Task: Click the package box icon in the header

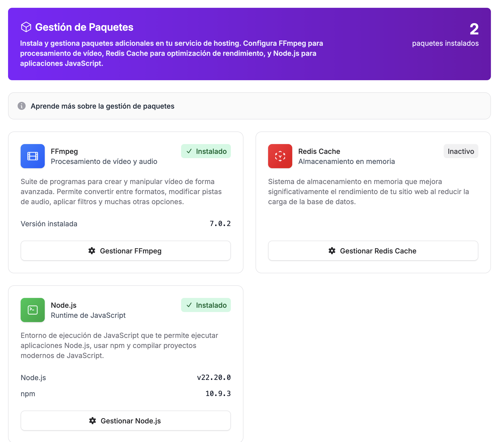Action: [x=26, y=27]
